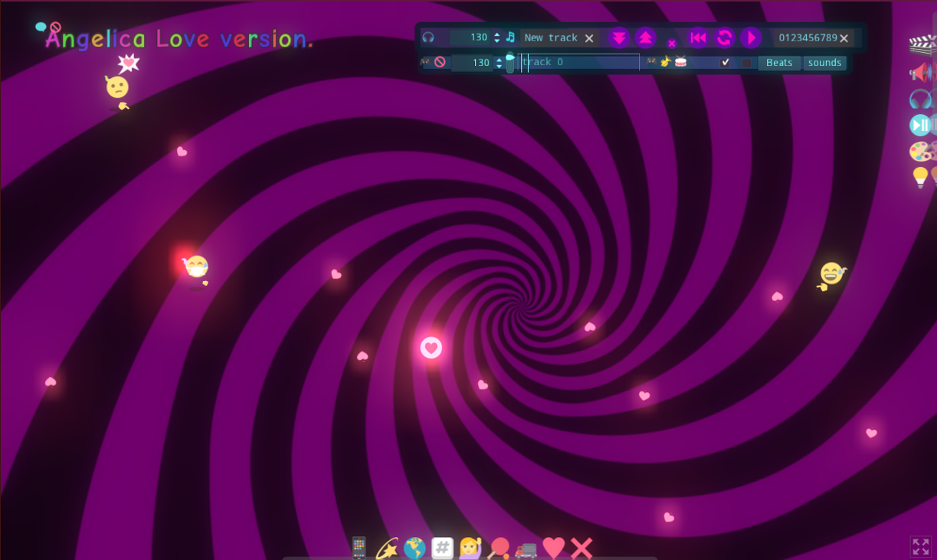Click the purple down arrow button
The width and height of the screenshot is (937, 560).
(619, 37)
